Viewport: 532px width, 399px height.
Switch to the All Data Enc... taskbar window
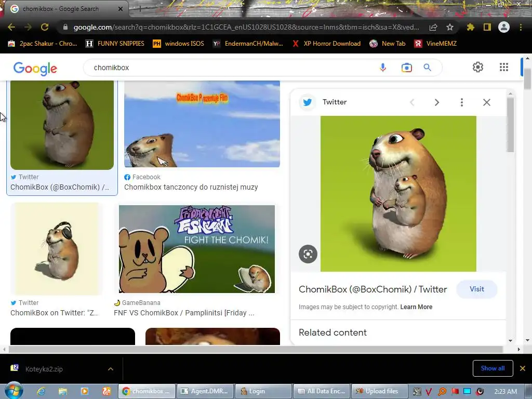coord(321,391)
